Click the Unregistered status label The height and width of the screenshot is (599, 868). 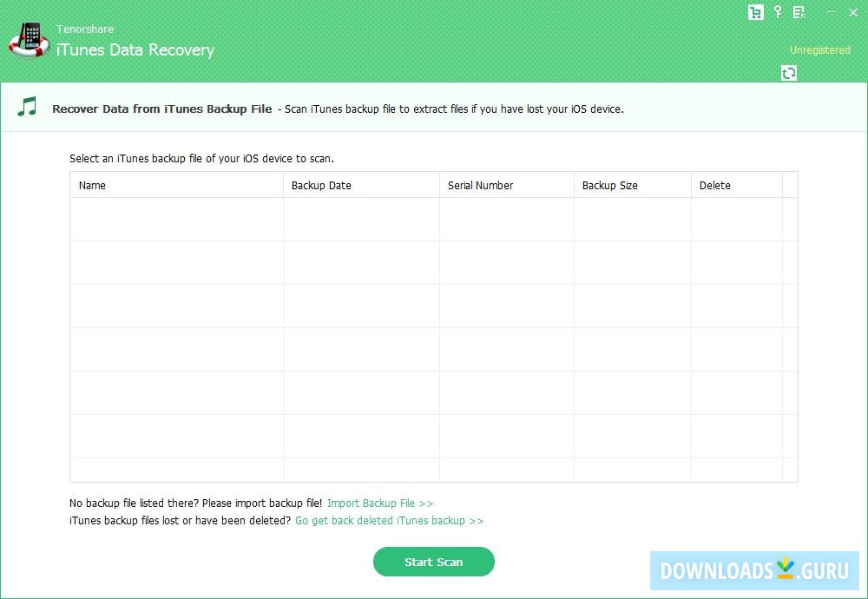[820, 49]
